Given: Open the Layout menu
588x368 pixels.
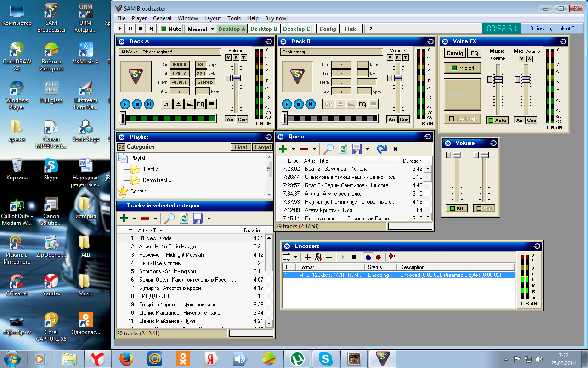Looking at the screenshot, I should 213,18.
